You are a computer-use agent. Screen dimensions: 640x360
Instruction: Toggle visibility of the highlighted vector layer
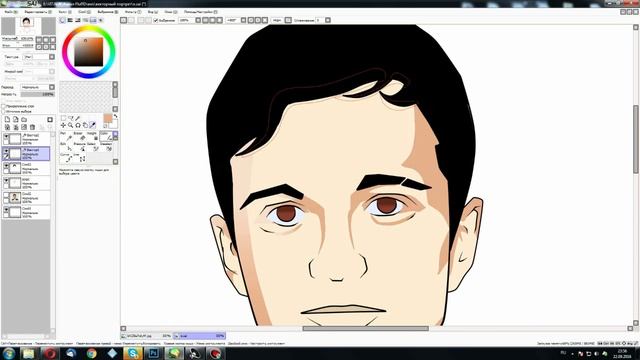click(6, 151)
